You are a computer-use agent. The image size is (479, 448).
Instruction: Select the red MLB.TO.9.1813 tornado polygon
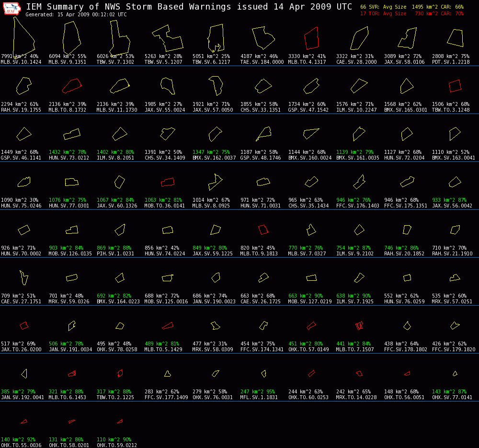coord(263,230)
